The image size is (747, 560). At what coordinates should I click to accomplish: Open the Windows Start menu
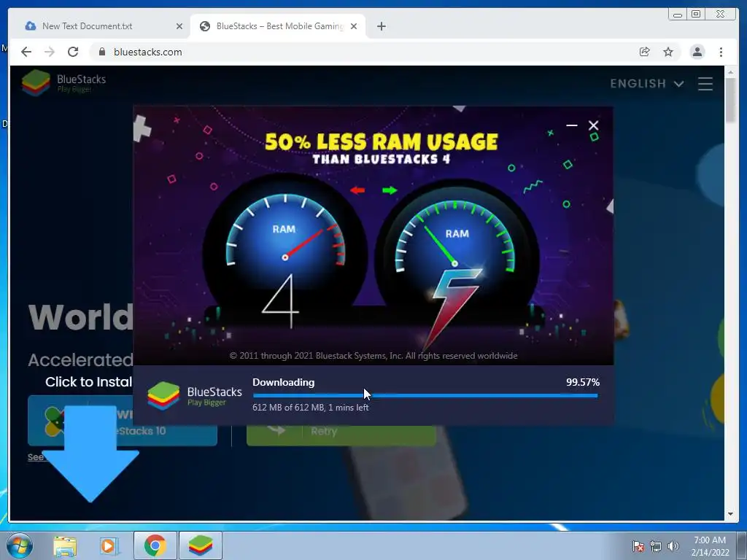tap(20, 545)
